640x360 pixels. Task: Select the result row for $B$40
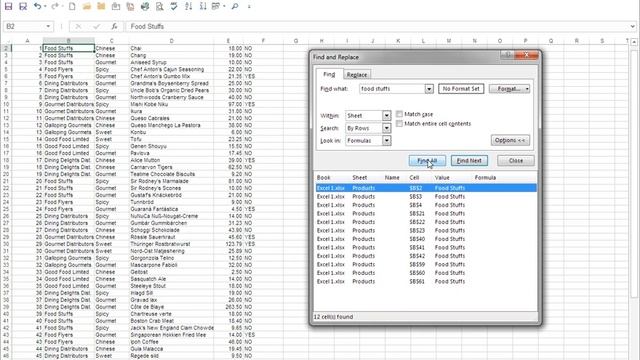(426, 239)
